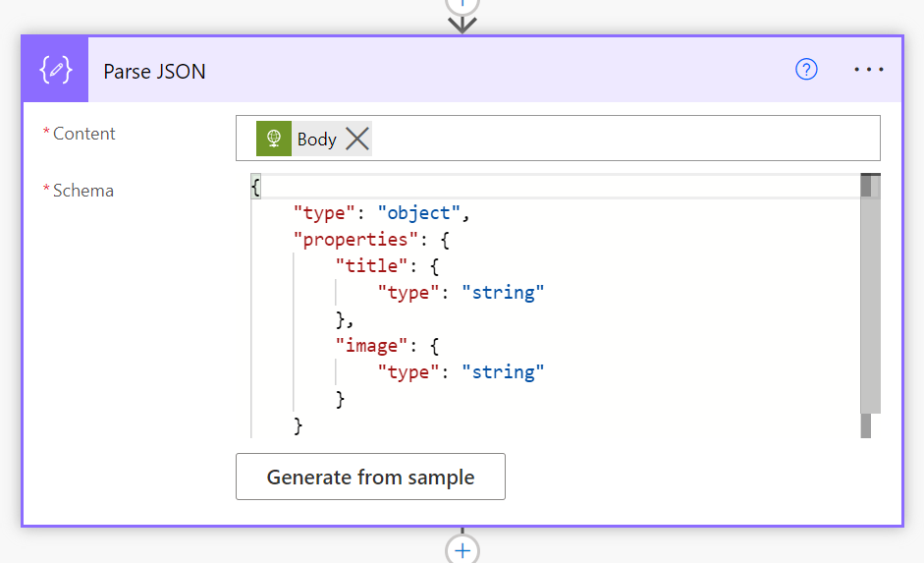Click "string" value under the image property
This screenshot has width=924, height=563.
pos(503,372)
